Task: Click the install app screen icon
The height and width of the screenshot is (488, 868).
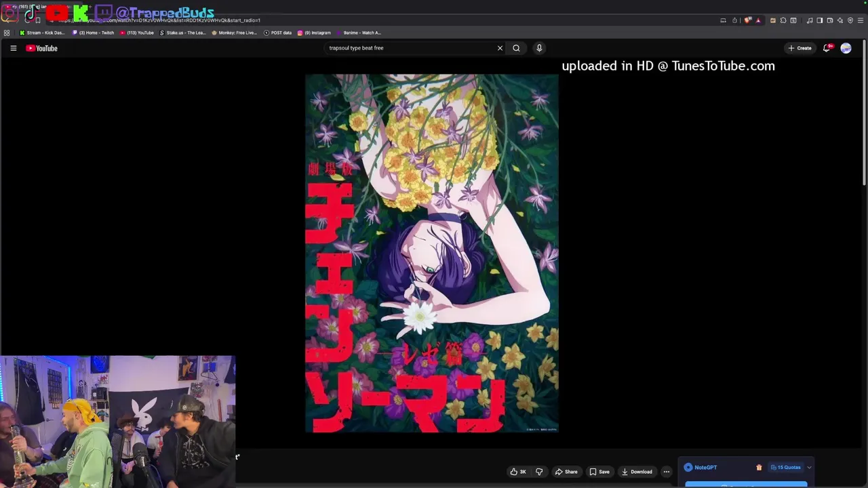Action: (x=723, y=20)
